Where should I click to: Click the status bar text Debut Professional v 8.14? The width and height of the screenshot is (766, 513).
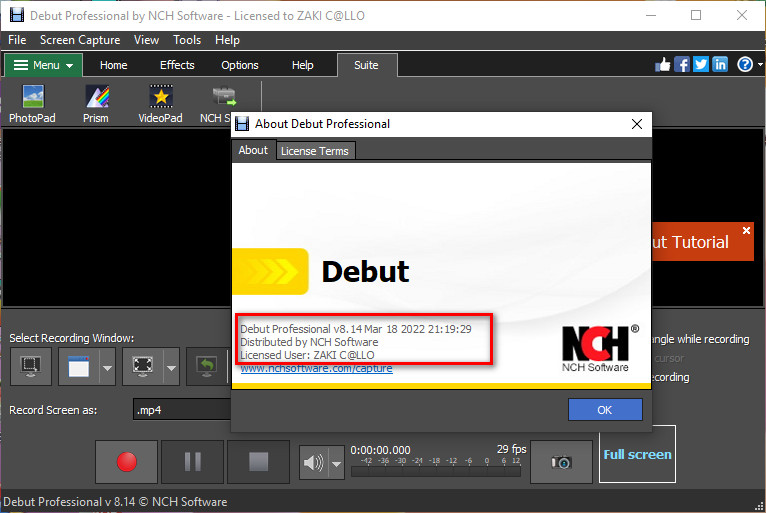(115, 502)
